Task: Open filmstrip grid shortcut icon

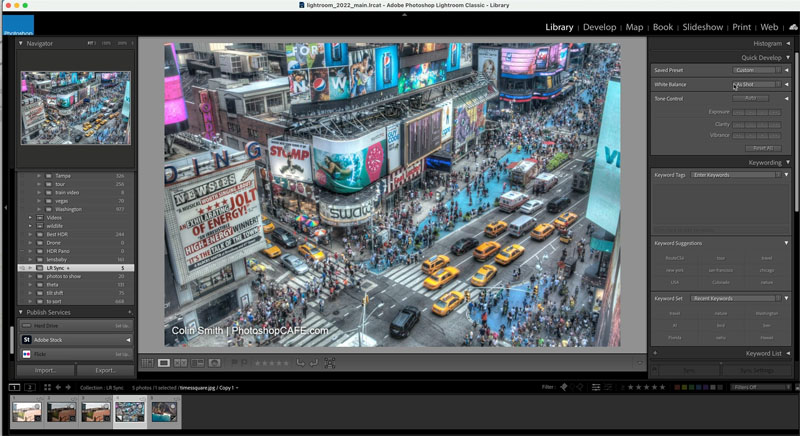Action: 47,388
